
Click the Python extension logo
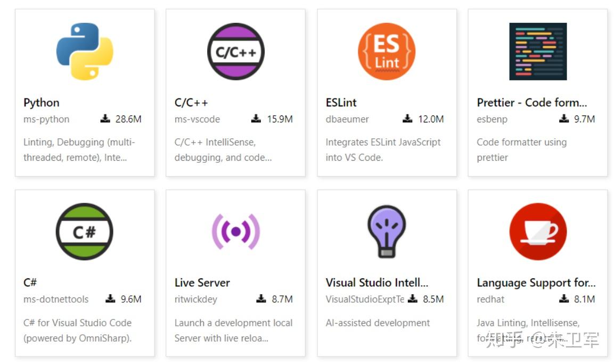click(x=85, y=51)
